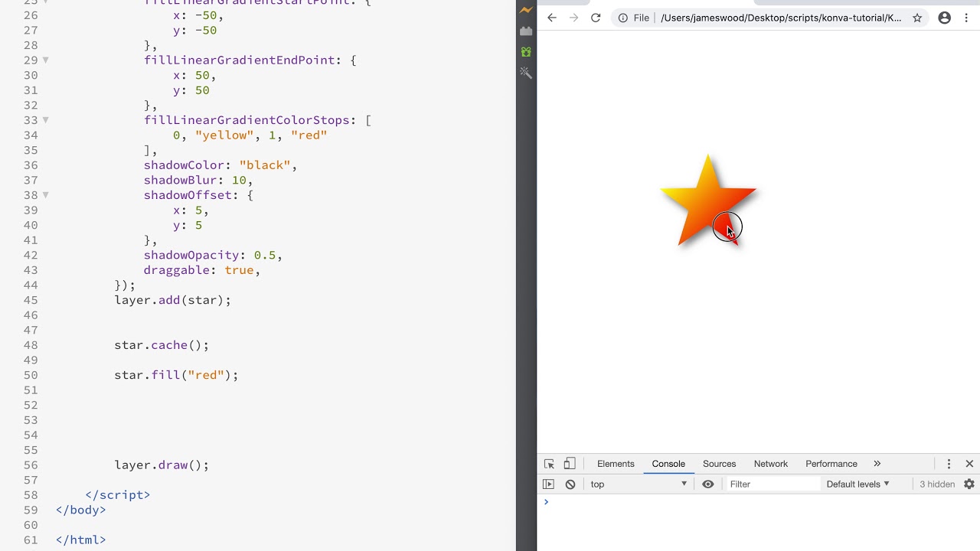This screenshot has height=551, width=980.
Task: Click the text 'star.fill("red");'
Action: pos(177,375)
